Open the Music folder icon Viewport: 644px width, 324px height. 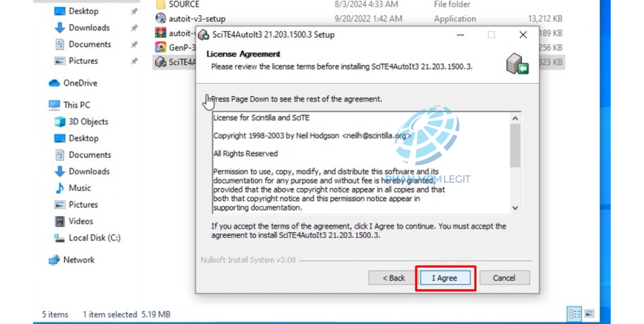click(x=60, y=188)
